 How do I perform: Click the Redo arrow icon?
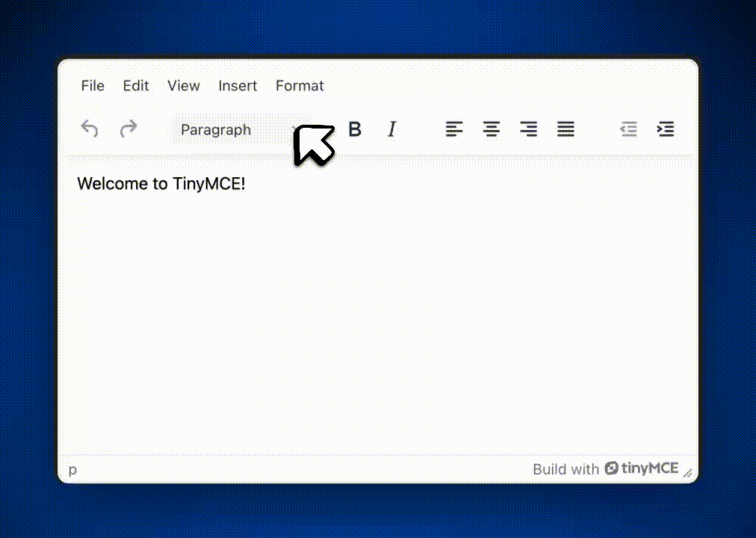tap(128, 129)
